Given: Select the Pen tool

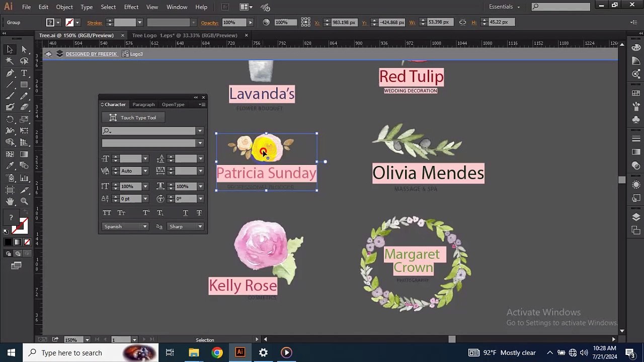Looking at the screenshot, I should coord(10,73).
